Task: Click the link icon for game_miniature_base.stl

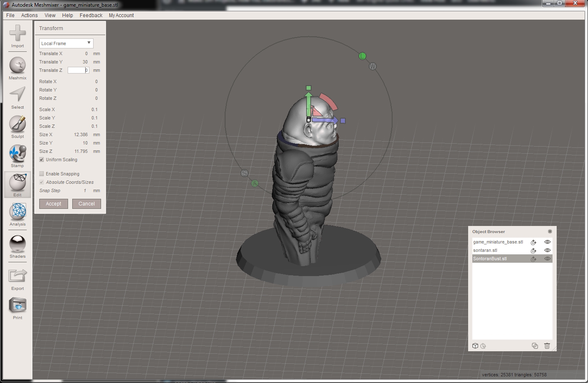Action: coord(533,242)
